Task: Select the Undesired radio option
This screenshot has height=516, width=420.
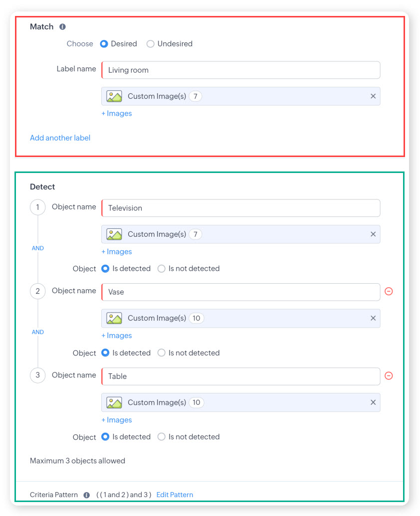Action: 151,44
